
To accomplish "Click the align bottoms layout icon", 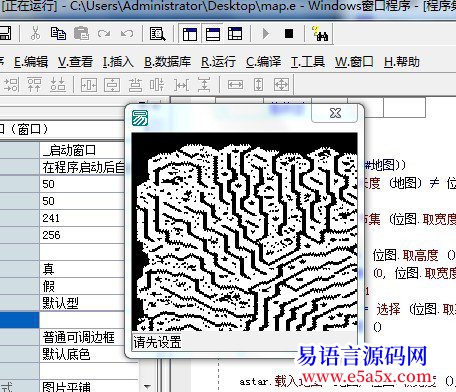I will pos(58,85).
